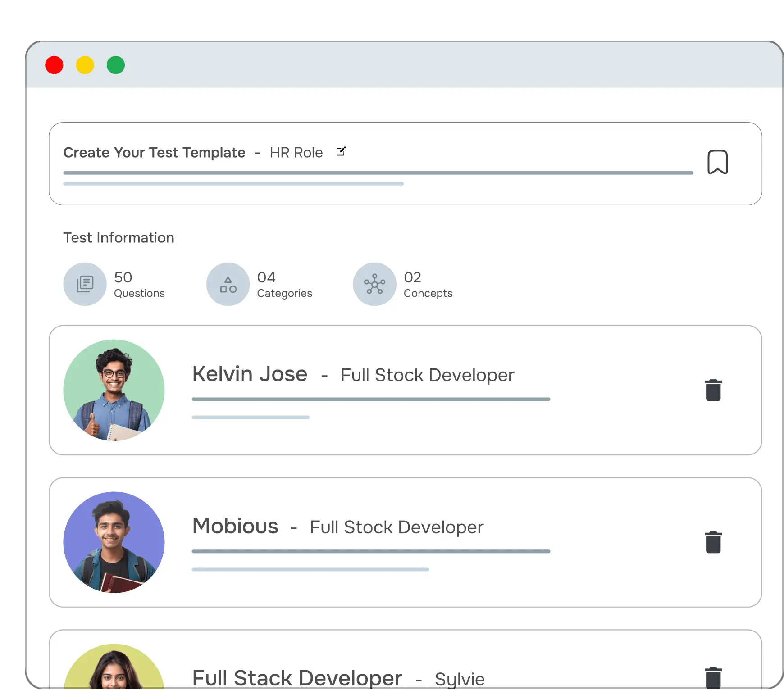
Task: Click the progress bar under the template title
Action: click(x=378, y=173)
